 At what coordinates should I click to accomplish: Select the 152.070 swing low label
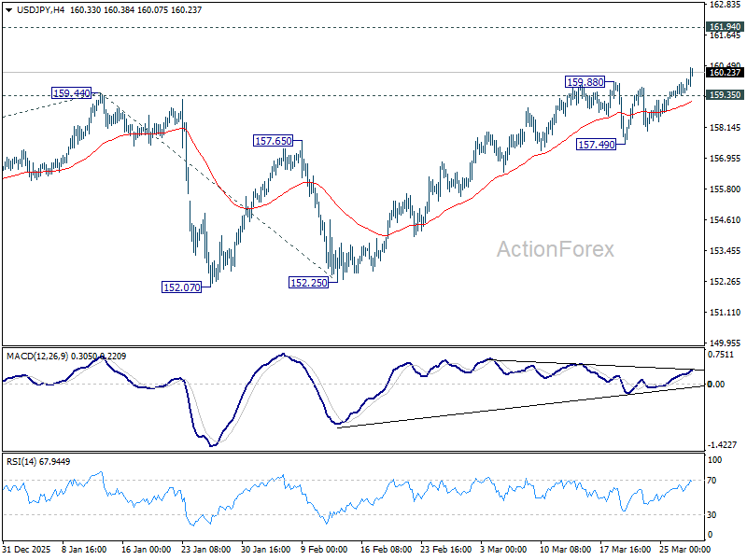pos(183,287)
